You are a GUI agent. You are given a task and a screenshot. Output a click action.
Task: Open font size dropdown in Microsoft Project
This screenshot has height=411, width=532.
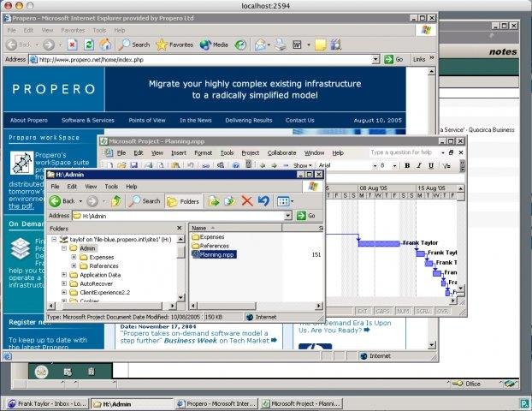394,166
